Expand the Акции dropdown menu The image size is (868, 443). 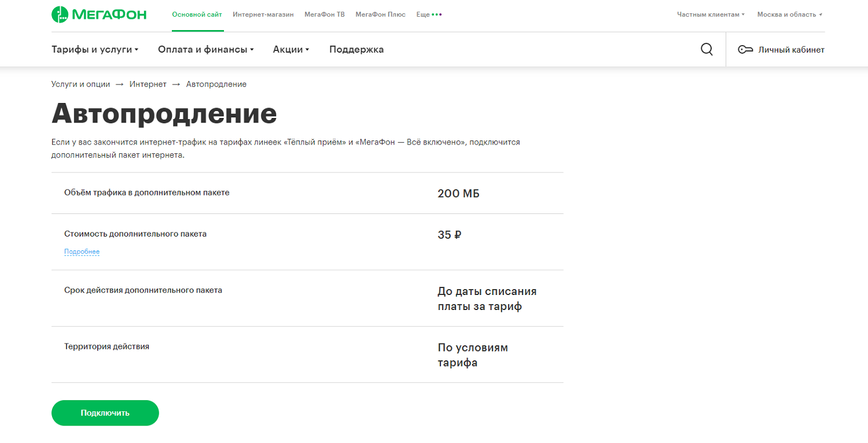291,50
